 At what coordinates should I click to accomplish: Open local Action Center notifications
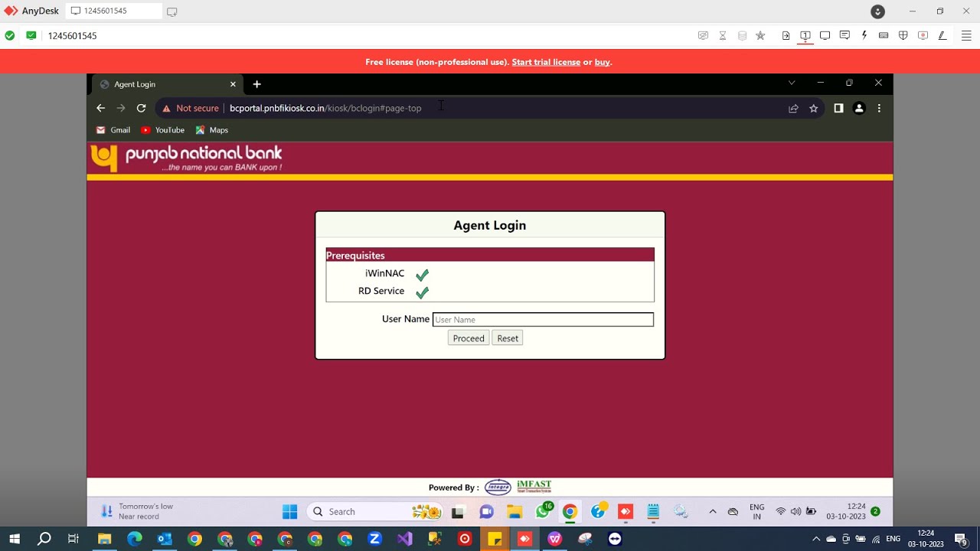(960, 539)
